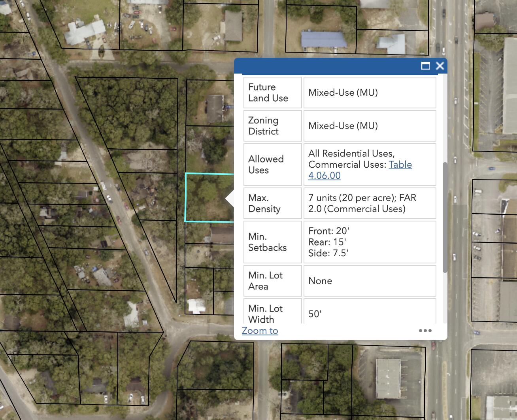This screenshot has height=420, width=517.
Task: Close the parcel info popup
Action: pos(440,66)
